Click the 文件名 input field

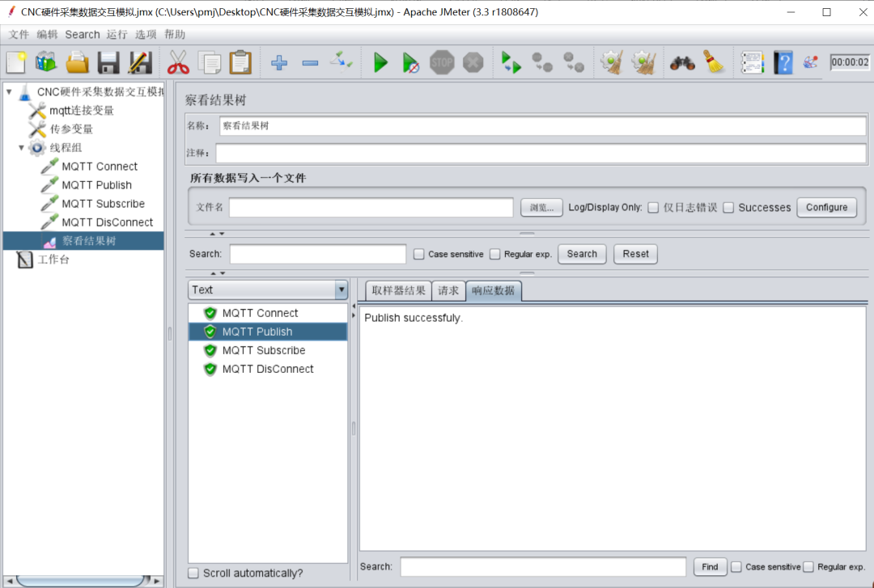[371, 207]
